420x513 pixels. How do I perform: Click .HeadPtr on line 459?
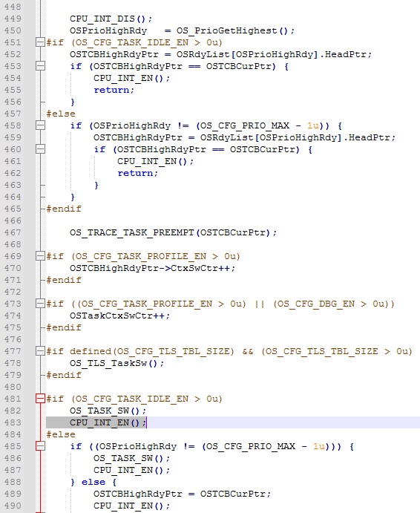[x=367, y=137]
